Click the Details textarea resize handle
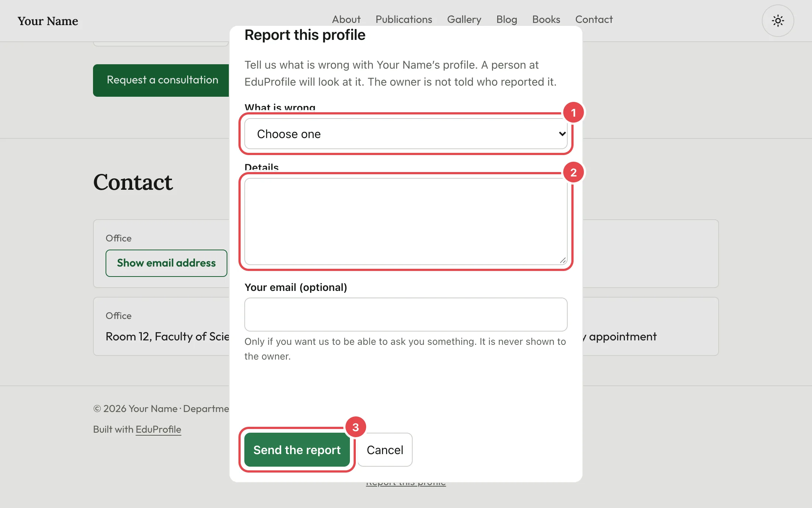Image resolution: width=812 pixels, height=508 pixels. (562, 260)
